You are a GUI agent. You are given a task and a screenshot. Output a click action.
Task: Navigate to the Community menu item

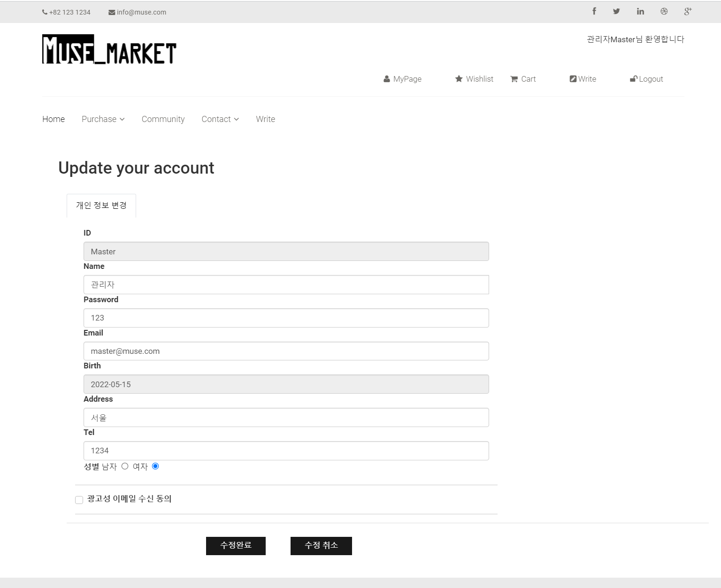(163, 119)
